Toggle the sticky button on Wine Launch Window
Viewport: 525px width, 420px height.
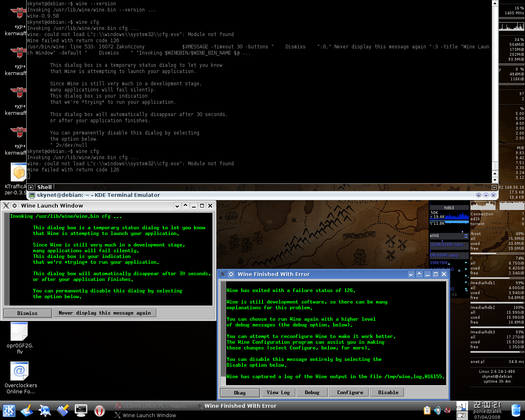tap(15, 205)
